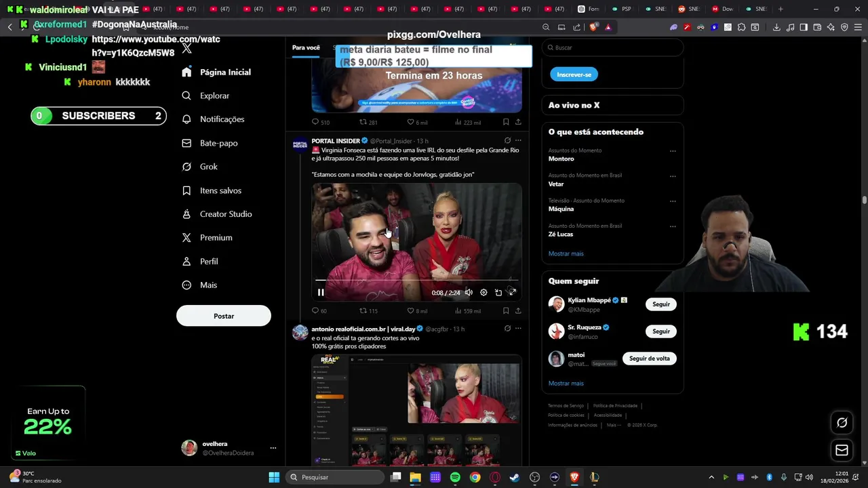The height and width of the screenshot is (488, 868).
Task: Mute the video volume icon
Action: pyautogui.click(x=469, y=293)
